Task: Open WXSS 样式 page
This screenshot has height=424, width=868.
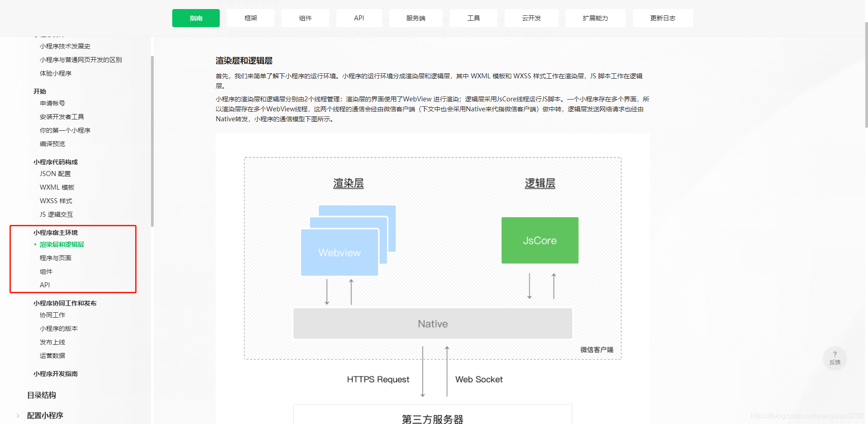Action: 56,201
